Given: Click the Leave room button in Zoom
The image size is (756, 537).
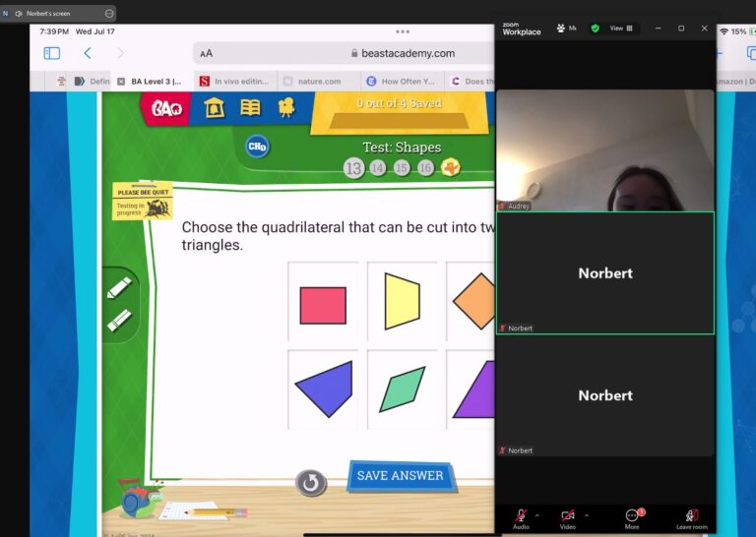Looking at the screenshot, I should 691,519.
